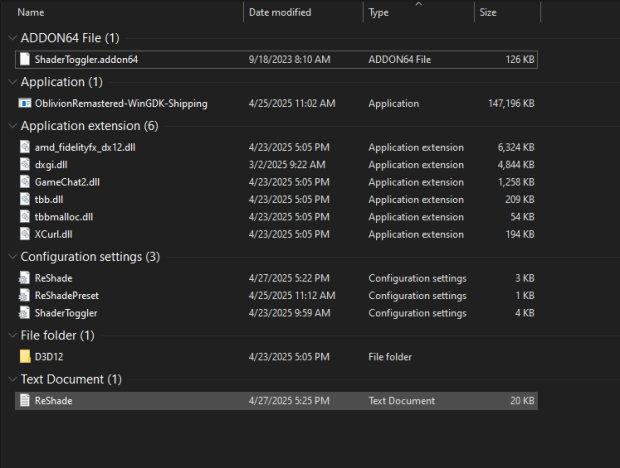Screen dimensions: 620x468
Task: Select OblivionRemastered-WinGDK-Shipping file name
Action: tap(121, 103)
